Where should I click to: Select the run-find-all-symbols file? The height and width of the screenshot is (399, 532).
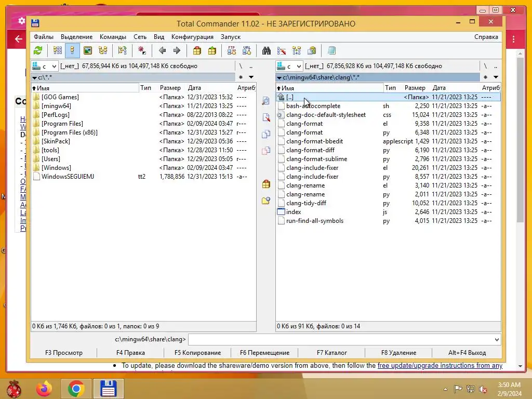pos(388,220)
